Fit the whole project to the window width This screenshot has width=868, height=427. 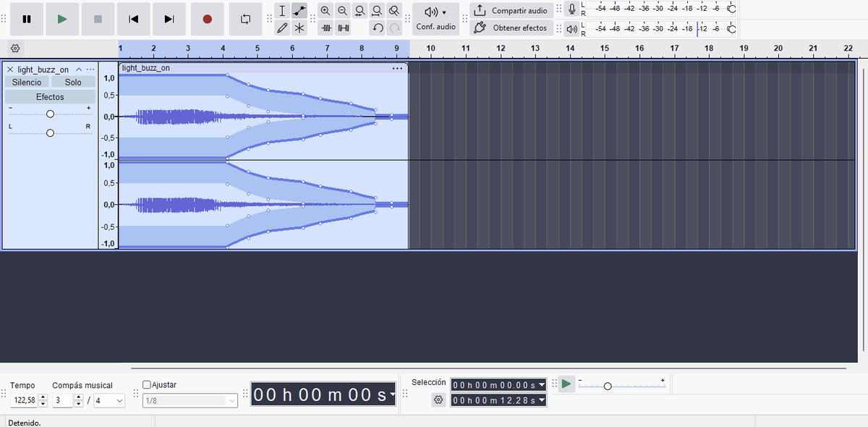[x=377, y=11]
